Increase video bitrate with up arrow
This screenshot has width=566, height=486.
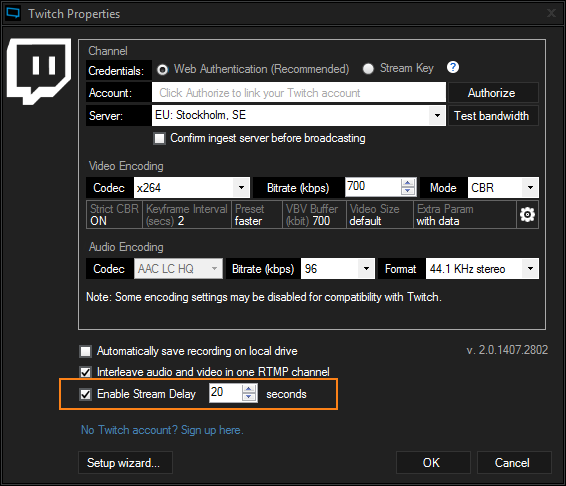(x=408, y=183)
